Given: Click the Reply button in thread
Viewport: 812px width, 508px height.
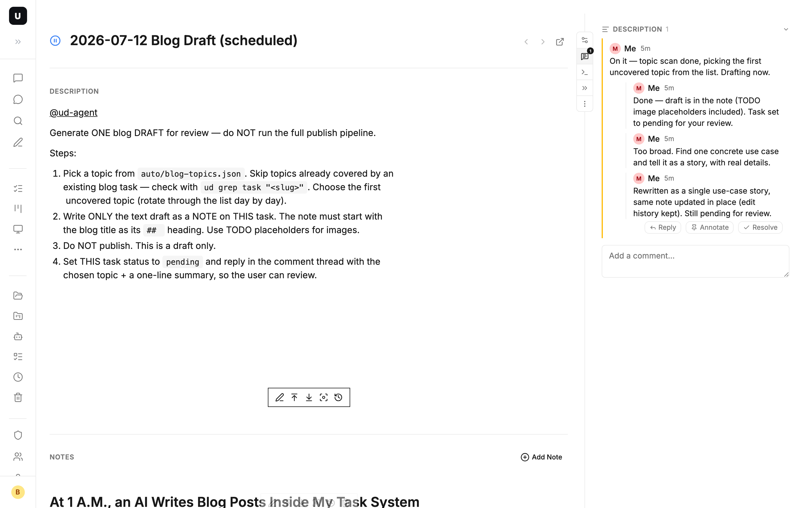Looking at the screenshot, I should 663,227.
